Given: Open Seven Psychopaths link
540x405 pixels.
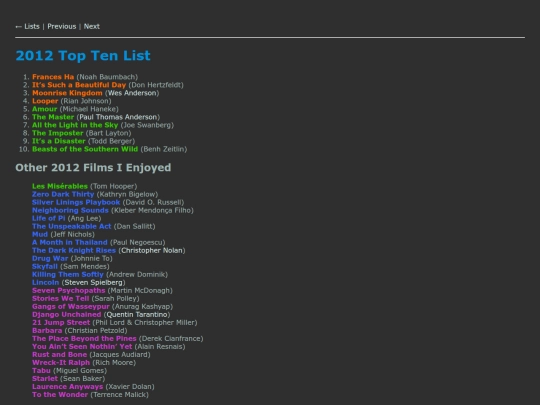Looking at the screenshot, I should [x=69, y=291].
